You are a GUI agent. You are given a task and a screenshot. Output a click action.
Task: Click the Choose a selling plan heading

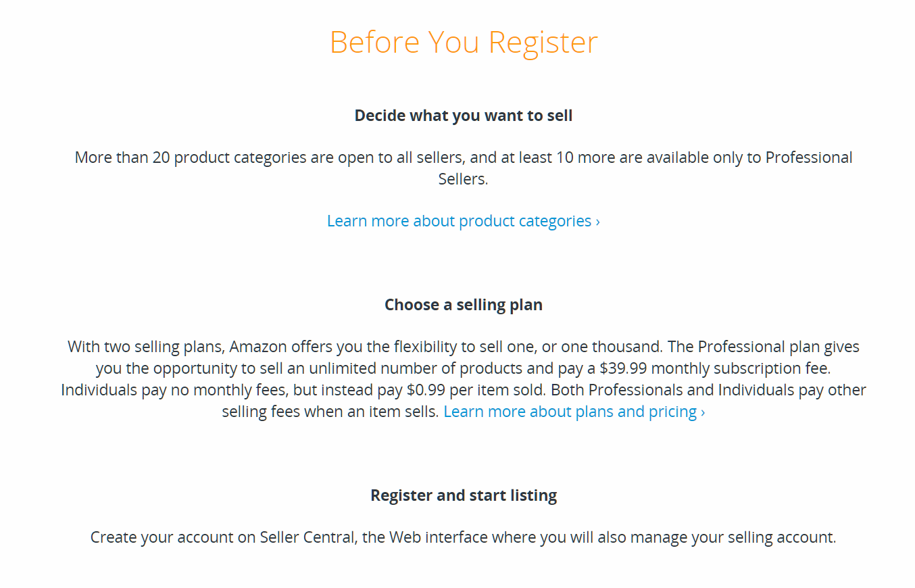(x=464, y=305)
